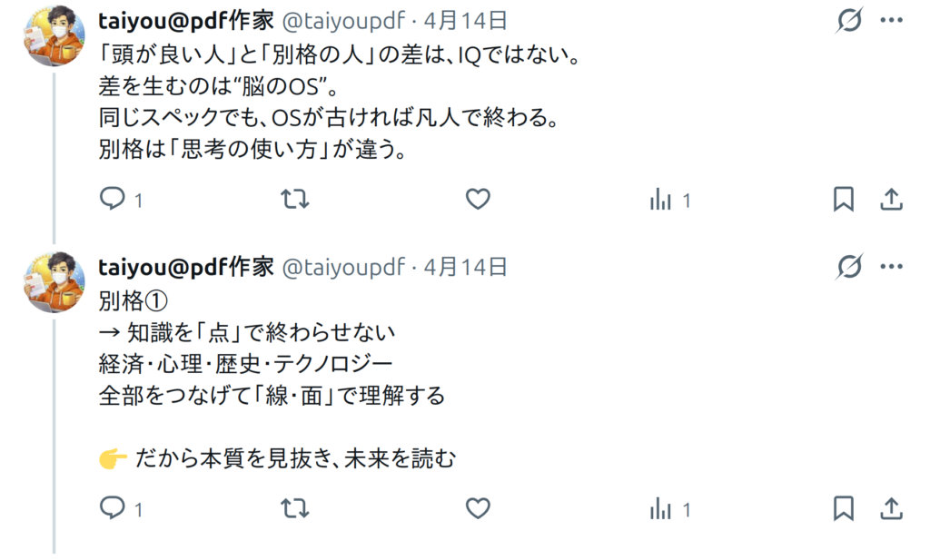The height and width of the screenshot is (560, 930).
Task: Open Grok icon on the first tweet
Action: click(849, 21)
